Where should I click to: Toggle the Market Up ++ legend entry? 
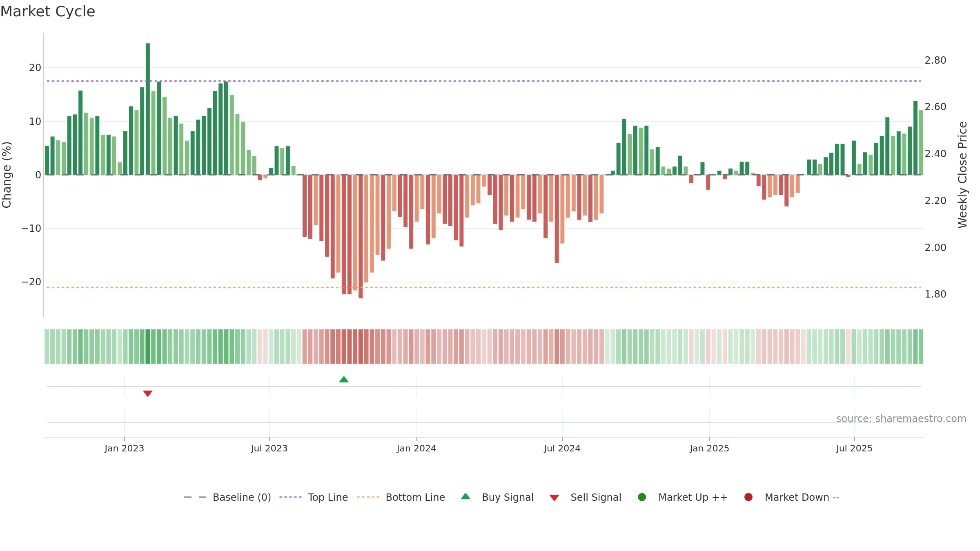click(x=683, y=498)
